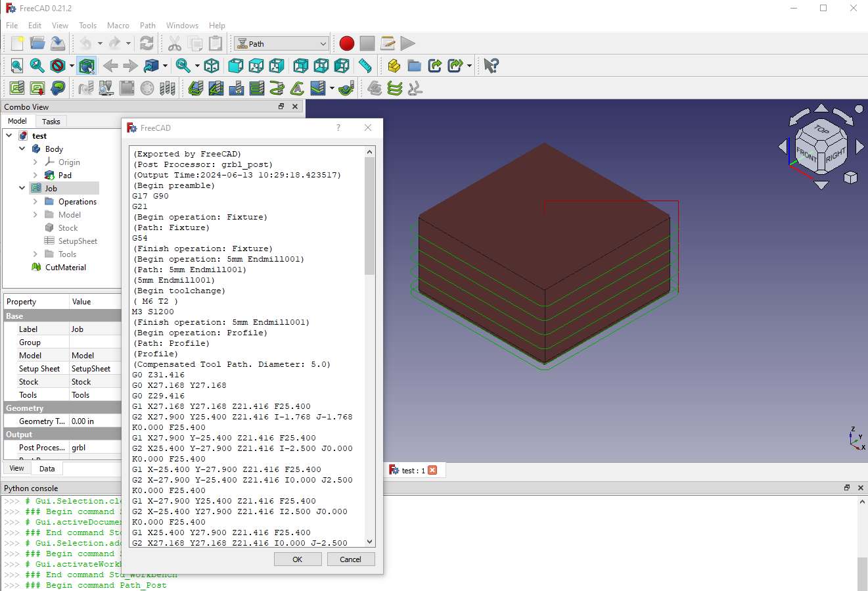Screen dimensions: 868x591
Task: Open the zoom options dropdown arrow
Action: [197, 66]
